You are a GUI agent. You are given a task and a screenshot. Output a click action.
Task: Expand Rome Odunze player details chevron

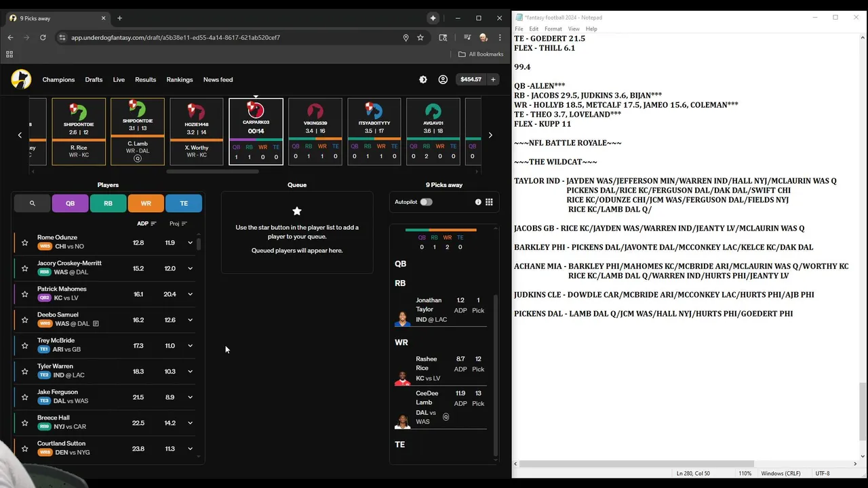point(190,243)
